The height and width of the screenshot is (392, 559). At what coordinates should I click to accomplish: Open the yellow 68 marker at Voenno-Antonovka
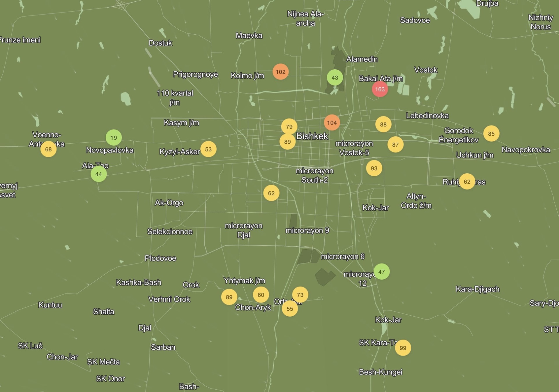click(x=48, y=149)
